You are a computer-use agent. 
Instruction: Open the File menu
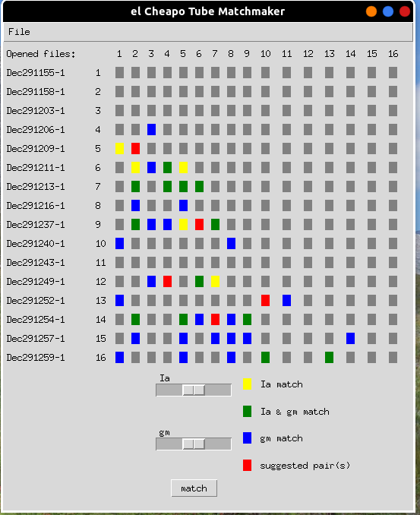[x=19, y=32]
